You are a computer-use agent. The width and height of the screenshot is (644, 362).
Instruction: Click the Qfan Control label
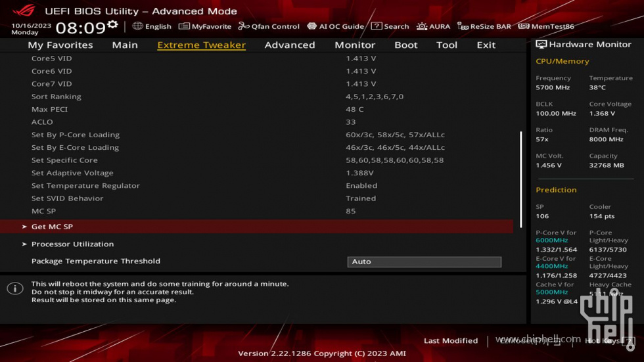pos(275,26)
